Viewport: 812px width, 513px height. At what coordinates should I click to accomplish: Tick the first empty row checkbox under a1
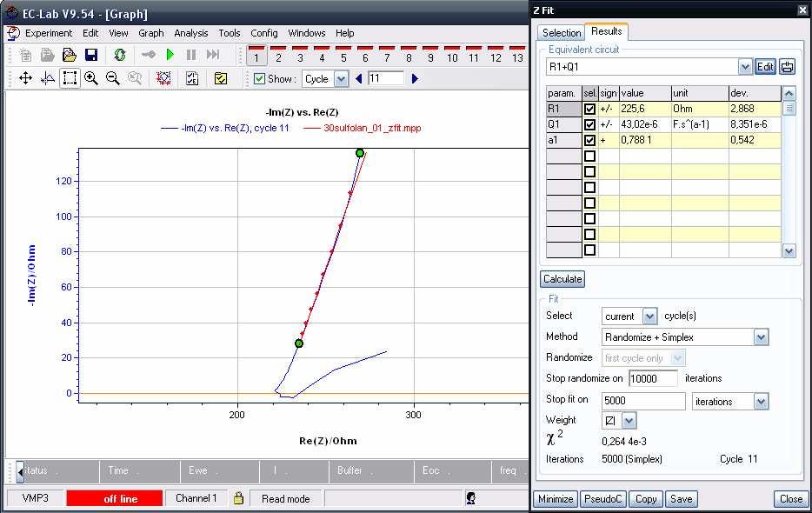[x=589, y=156]
